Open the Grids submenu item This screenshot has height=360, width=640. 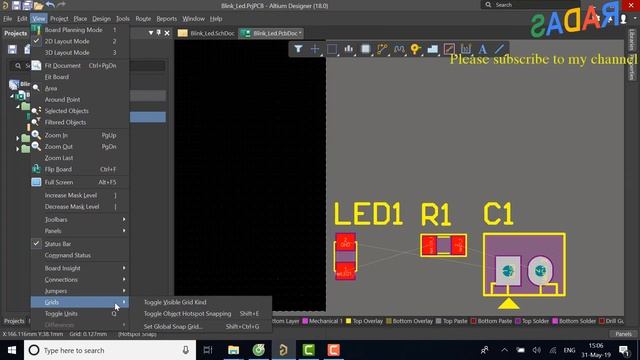point(80,302)
